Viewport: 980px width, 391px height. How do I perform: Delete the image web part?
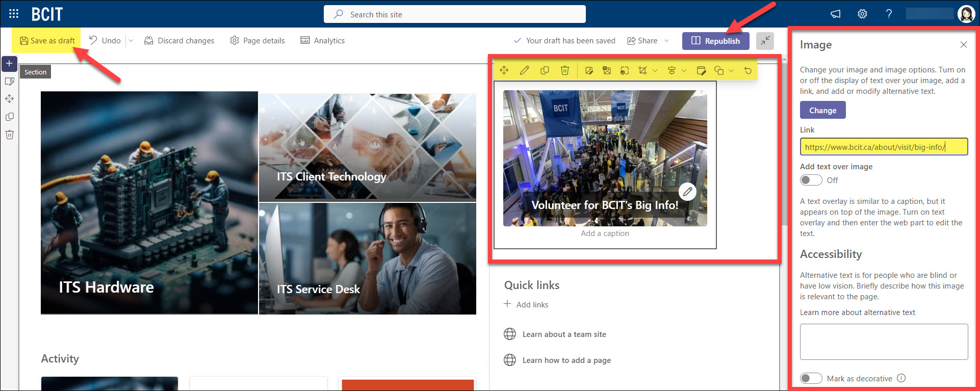tap(565, 70)
